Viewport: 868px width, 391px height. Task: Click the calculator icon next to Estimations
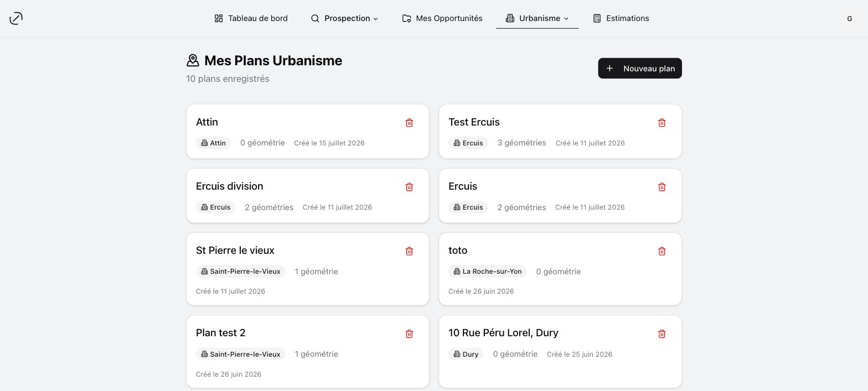tap(597, 18)
